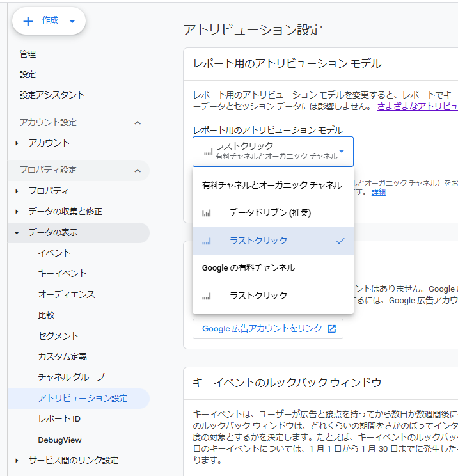Choose ラストクリック under Google の有料チャンネル
This screenshot has width=458, height=476.
258,296
